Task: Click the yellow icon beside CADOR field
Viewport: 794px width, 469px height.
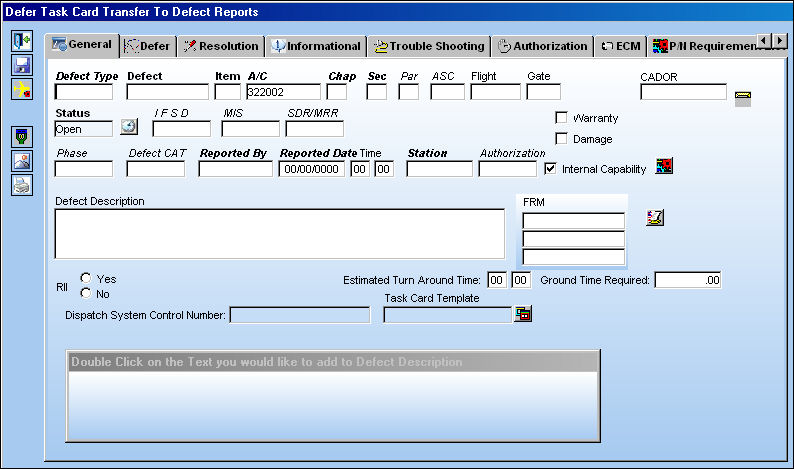Action: coord(743,98)
